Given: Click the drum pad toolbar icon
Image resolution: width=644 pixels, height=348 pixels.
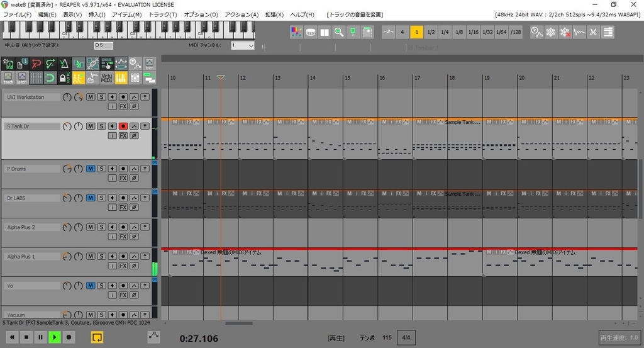Looking at the screenshot, I should [x=311, y=32].
